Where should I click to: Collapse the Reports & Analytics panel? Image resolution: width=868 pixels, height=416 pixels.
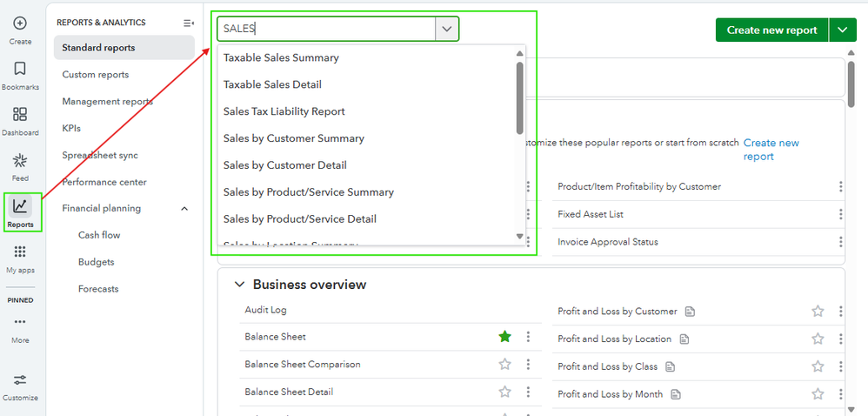pyautogui.click(x=189, y=23)
